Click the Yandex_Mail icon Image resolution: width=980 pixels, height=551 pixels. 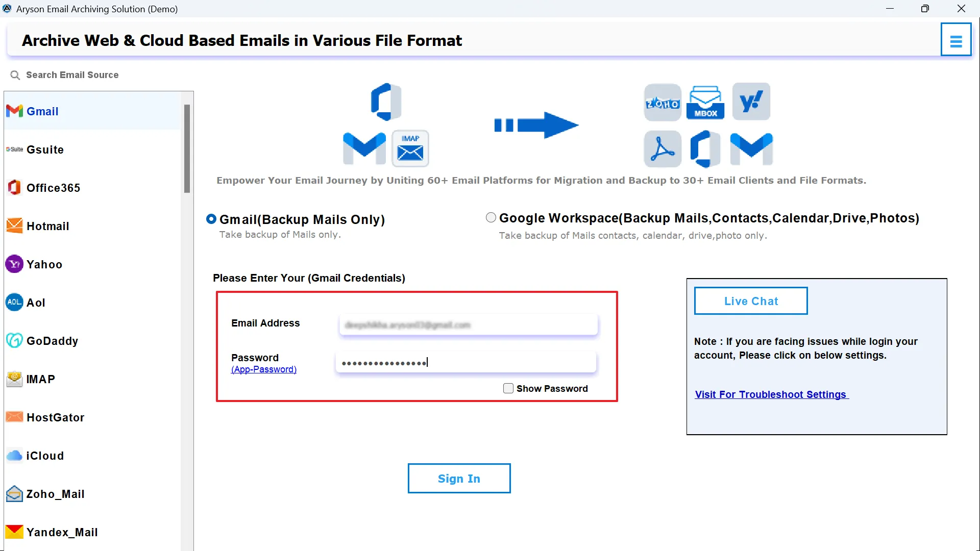coord(14,532)
